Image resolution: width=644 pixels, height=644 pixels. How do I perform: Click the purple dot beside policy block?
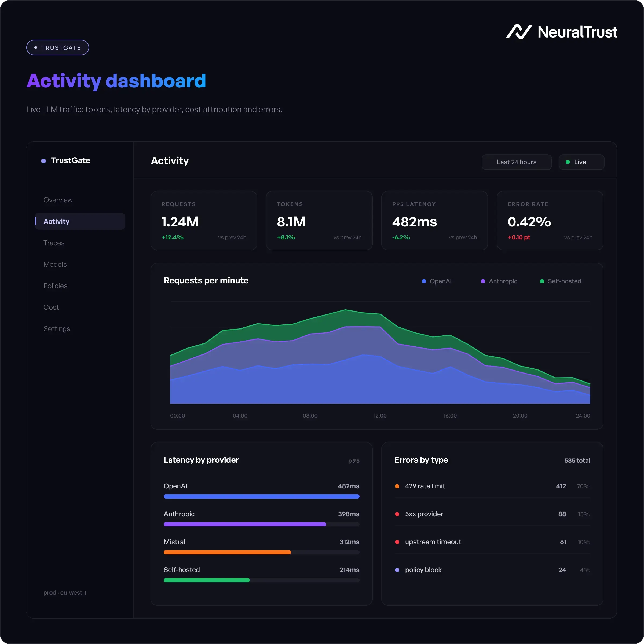tap(397, 570)
